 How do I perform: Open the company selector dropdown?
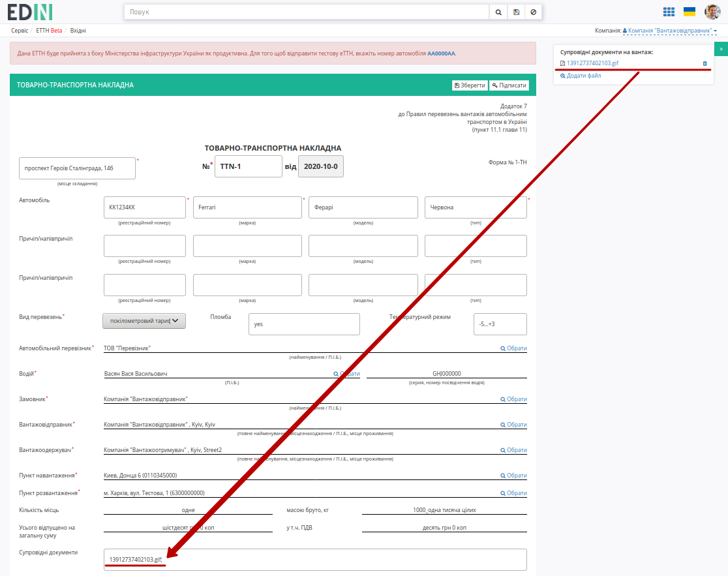coord(669,31)
